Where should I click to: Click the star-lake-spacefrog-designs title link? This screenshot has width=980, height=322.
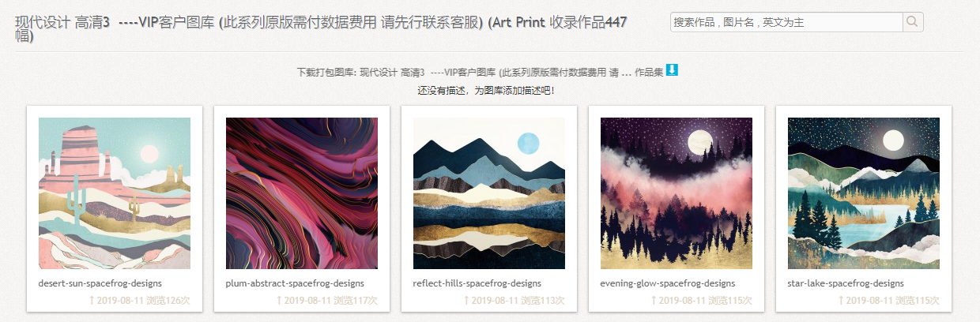tap(846, 283)
